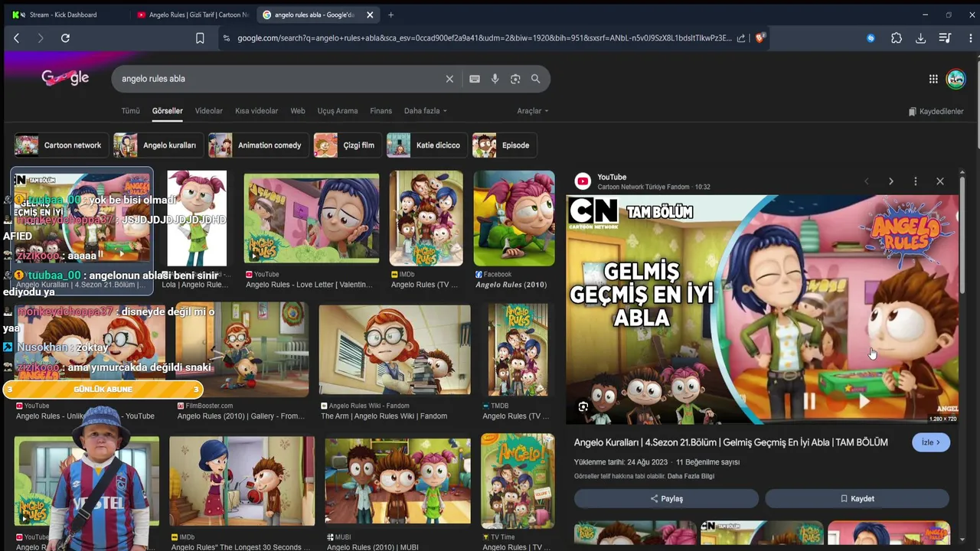Click the İzle watch button

coord(931,442)
